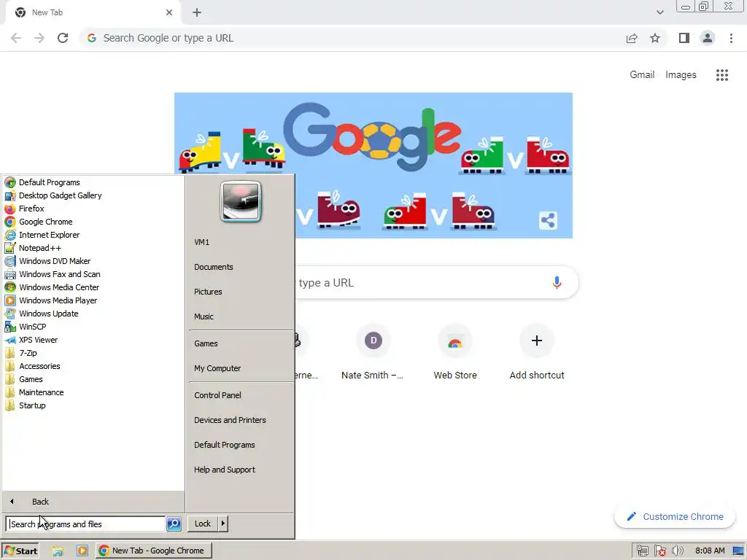Open the tab search dropdown chevron
This screenshot has width=747, height=560.
[659, 12]
